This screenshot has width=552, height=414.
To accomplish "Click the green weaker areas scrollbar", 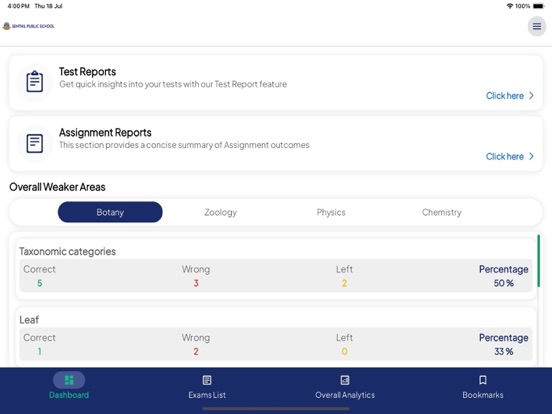I will tap(539, 261).
